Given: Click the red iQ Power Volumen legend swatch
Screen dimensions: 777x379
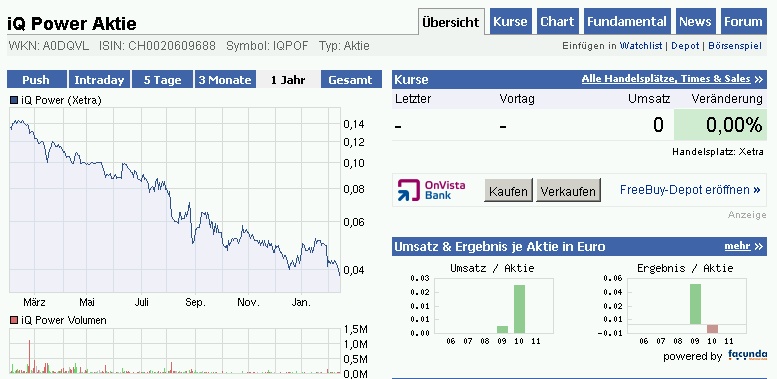Looking at the screenshot, I should [14, 321].
